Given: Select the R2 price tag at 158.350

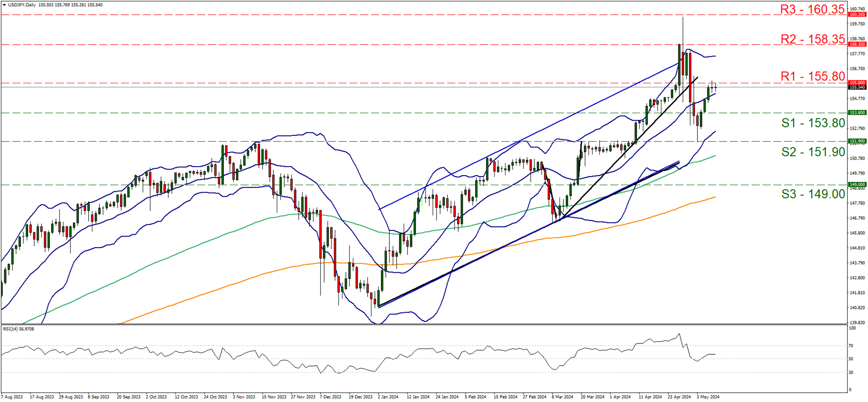Looking at the screenshot, I should [x=856, y=44].
